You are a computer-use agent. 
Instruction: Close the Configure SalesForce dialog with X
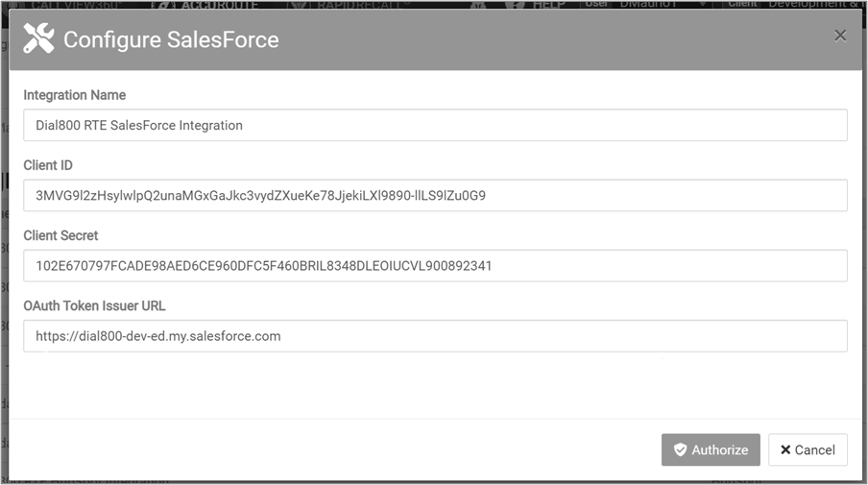coord(840,36)
